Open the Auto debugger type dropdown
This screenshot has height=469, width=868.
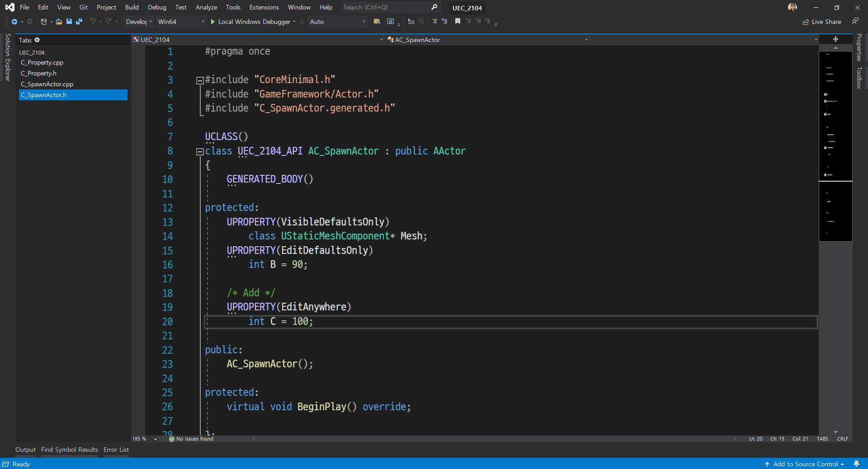click(337, 22)
